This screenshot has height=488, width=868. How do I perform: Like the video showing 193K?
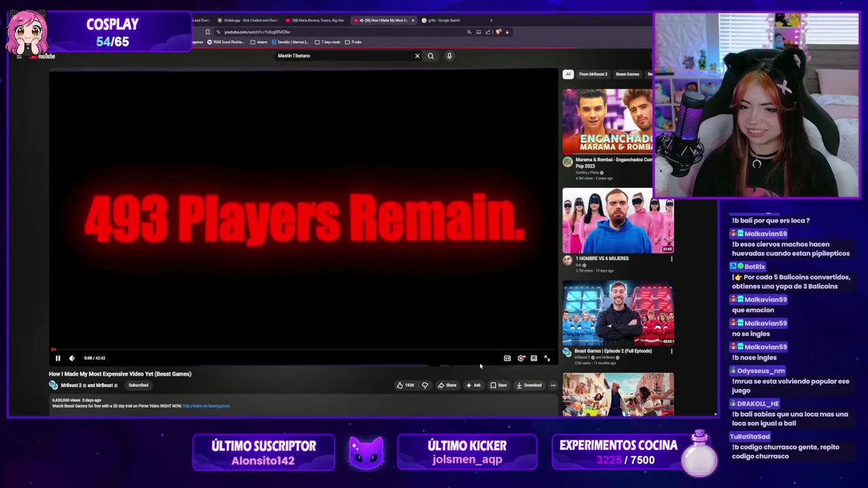tap(406, 385)
